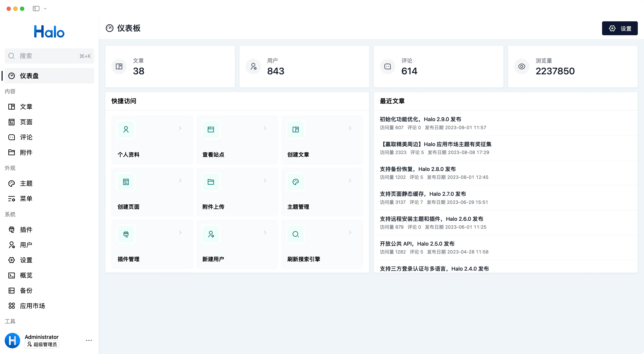The image size is (644, 354).
Task: Open the 主题管理 quick access icon
Action: point(296,182)
